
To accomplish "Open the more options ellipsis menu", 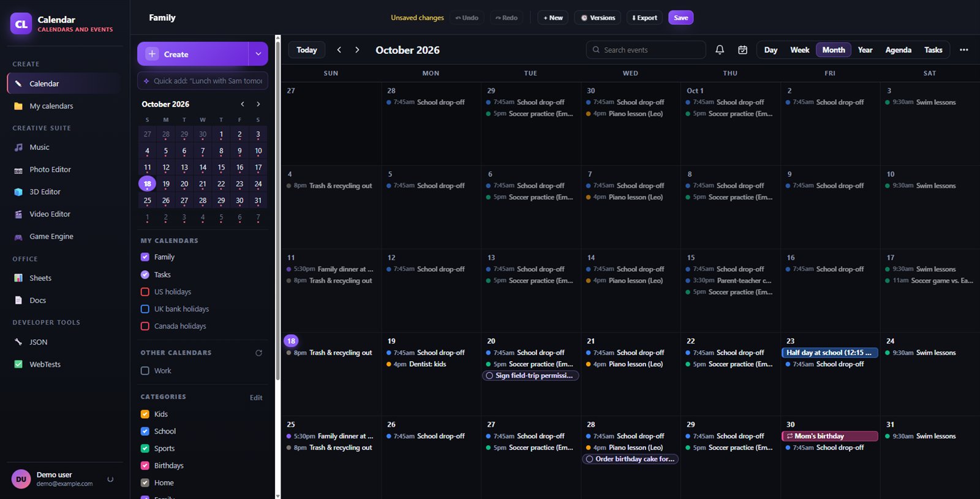I will click(963, 50).
